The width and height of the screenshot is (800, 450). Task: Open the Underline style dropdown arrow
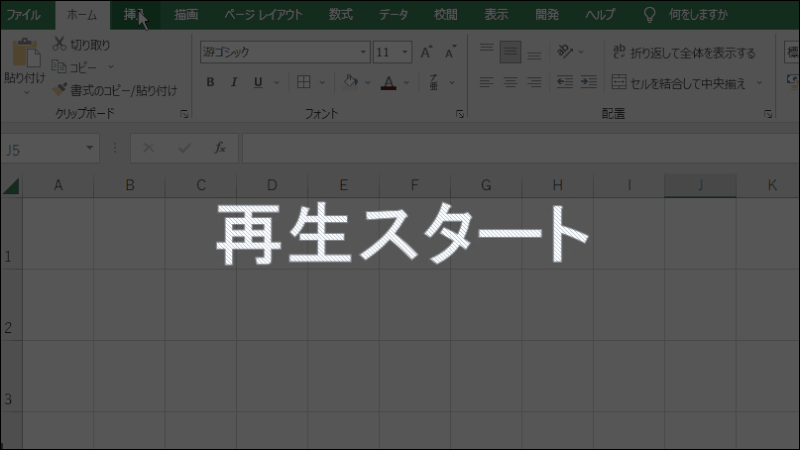pos(277,83)
